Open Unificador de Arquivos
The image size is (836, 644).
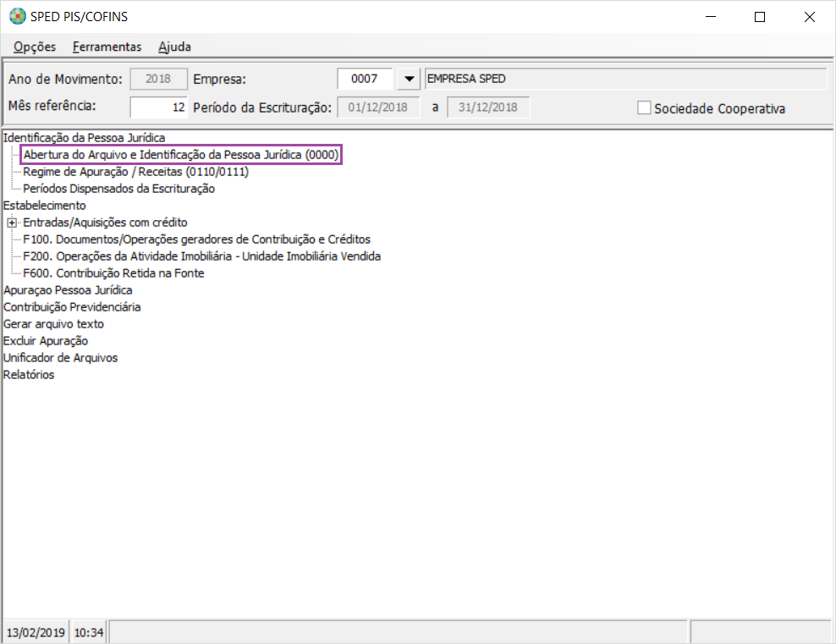coord(60,358)
